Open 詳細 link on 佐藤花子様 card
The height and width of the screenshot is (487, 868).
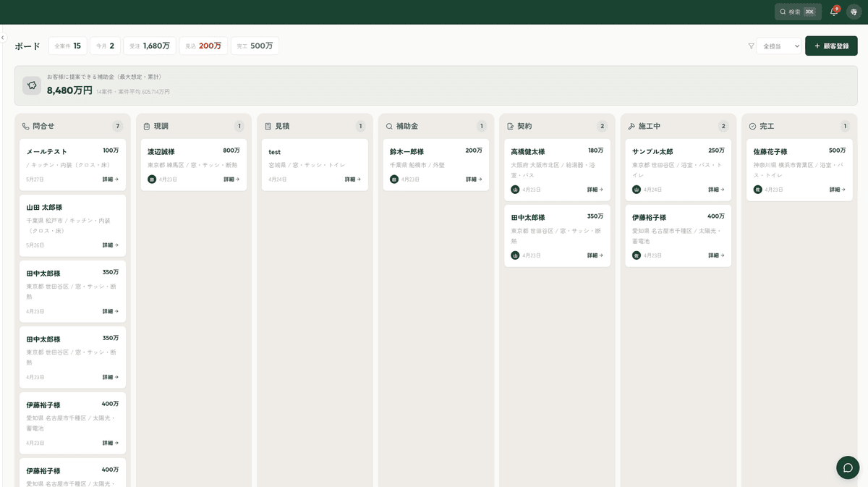coord(837,190)
